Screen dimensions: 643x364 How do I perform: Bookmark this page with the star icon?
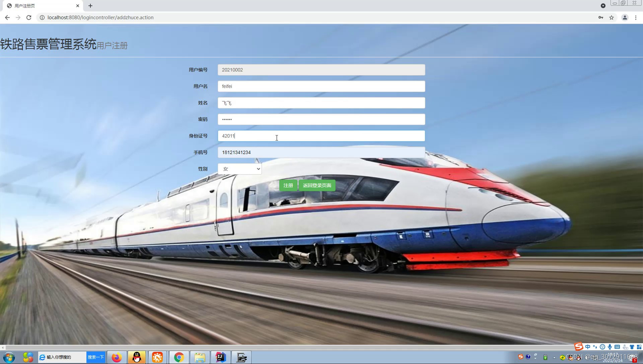pyautogui.click(x=612, y=17)
